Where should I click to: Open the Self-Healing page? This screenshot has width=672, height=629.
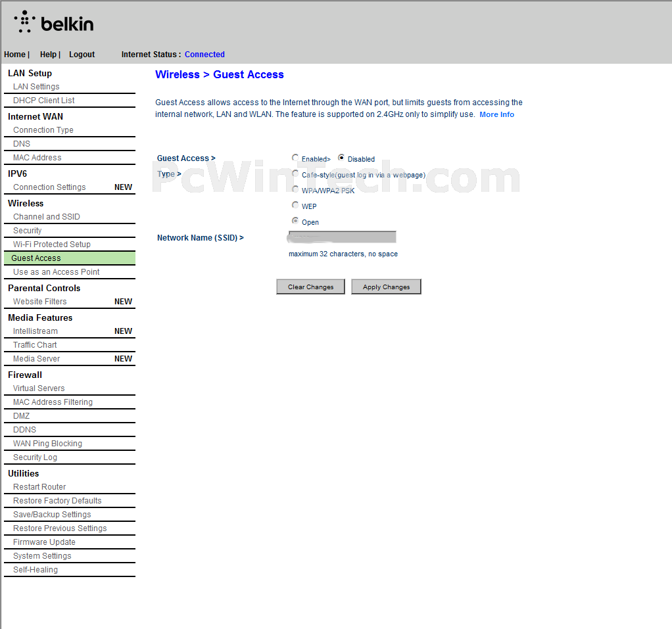pyautogui.click(x=35, y=569)
